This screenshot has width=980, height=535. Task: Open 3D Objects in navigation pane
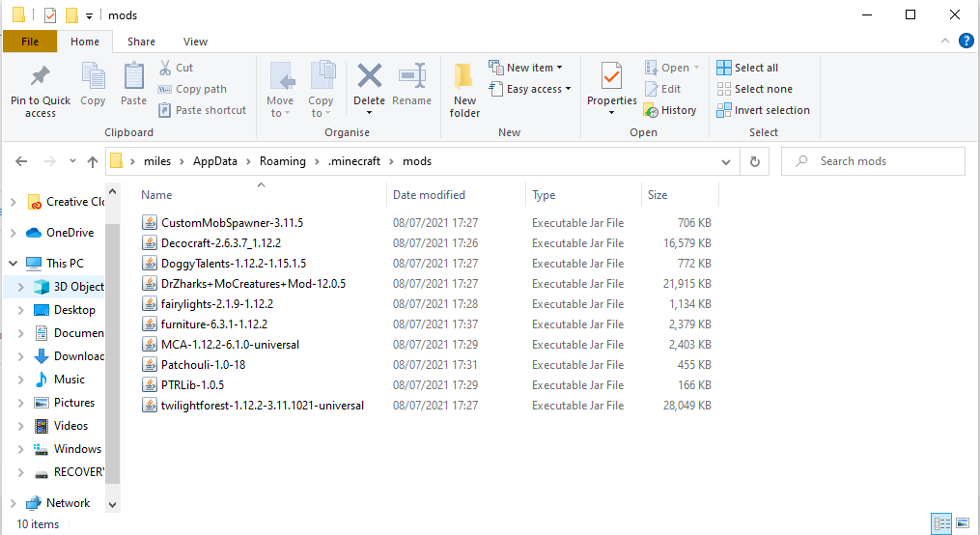[x=70, y=287]
